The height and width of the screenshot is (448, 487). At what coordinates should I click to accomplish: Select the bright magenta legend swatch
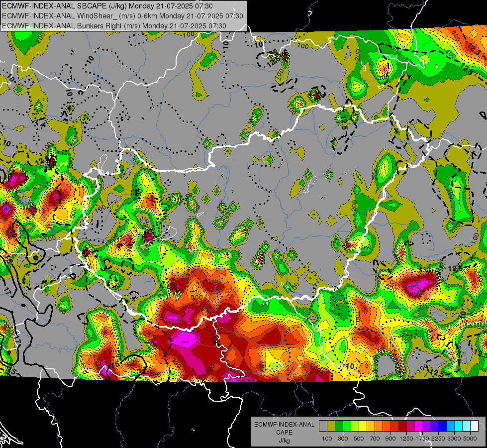419,426
